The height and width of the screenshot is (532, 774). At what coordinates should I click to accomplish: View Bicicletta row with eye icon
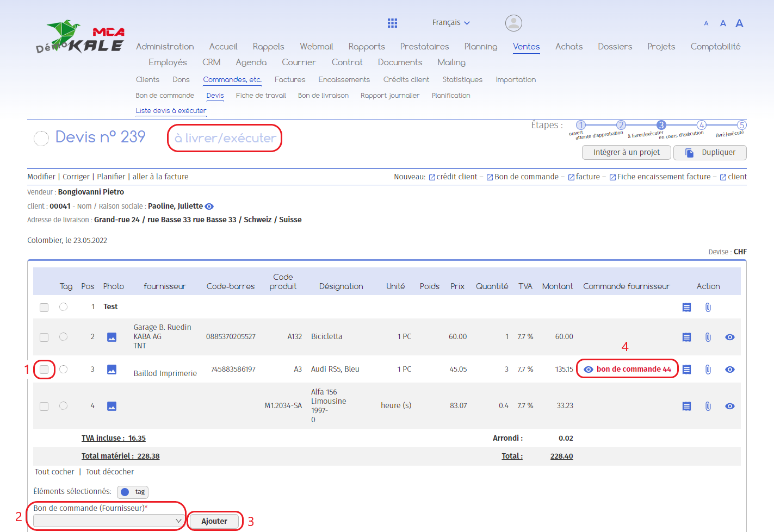point(730,337)
